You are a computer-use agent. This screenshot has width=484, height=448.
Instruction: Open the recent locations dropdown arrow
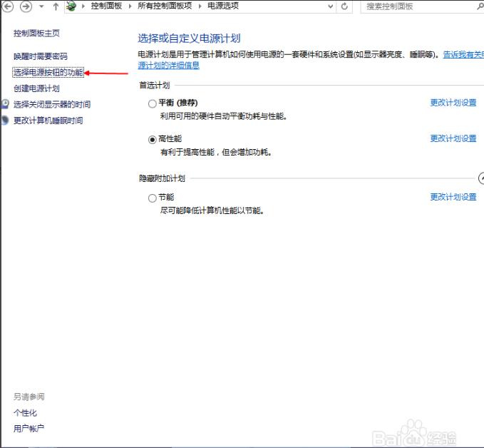41,6
